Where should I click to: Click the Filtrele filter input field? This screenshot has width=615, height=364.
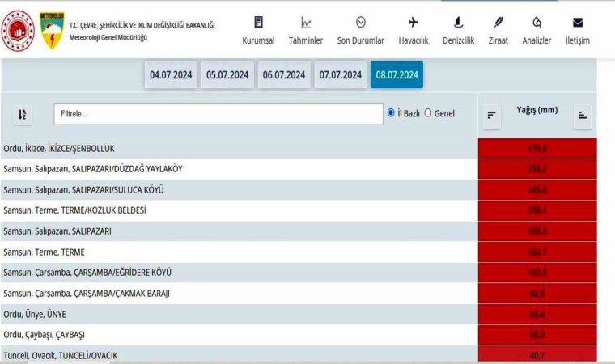click(x=218, y=114)
